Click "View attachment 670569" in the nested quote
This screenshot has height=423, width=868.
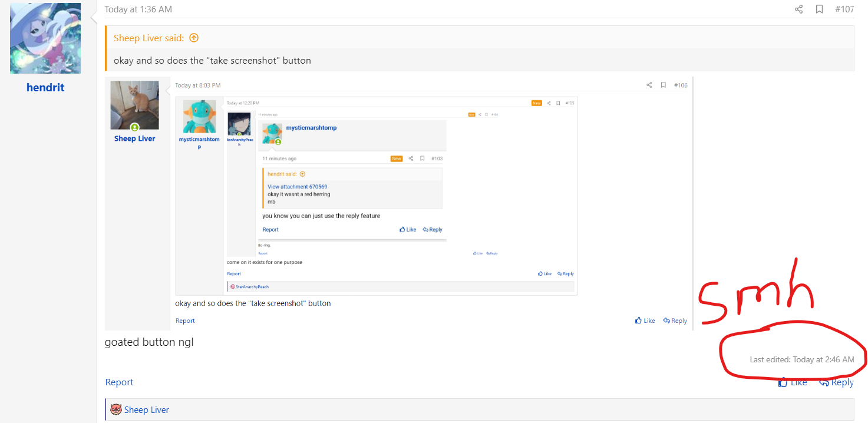coord(297,187)
